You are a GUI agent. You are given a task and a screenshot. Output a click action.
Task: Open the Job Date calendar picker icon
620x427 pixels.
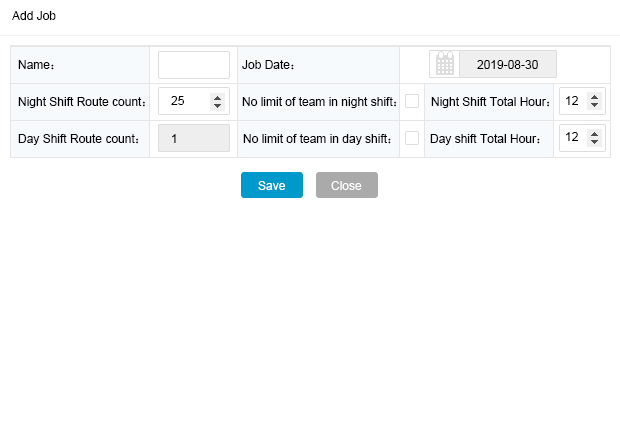(444, 64)
